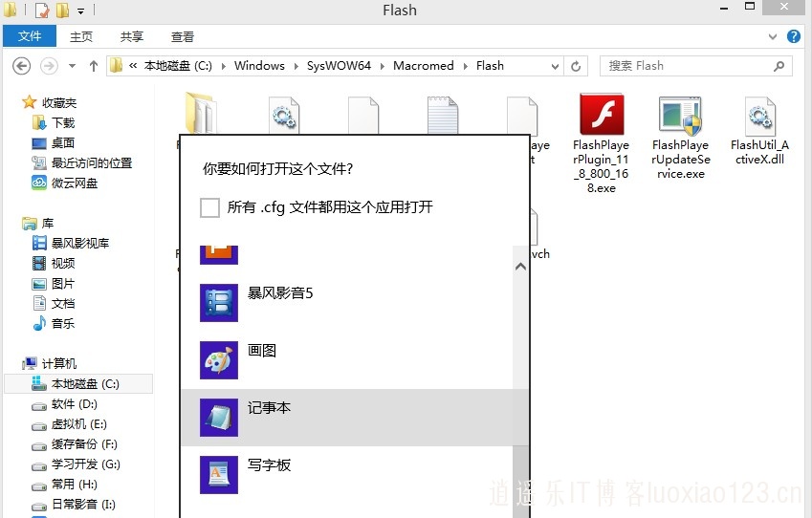Open the address bar history dropdown
Viewport: 812px width, 518px height.
[x=555, y=66]
